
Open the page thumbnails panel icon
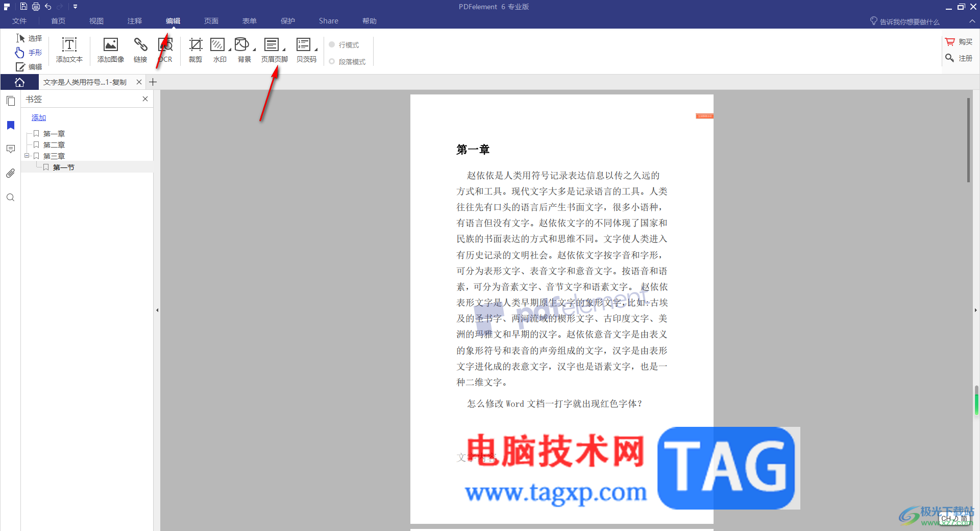tap(11, 101)
